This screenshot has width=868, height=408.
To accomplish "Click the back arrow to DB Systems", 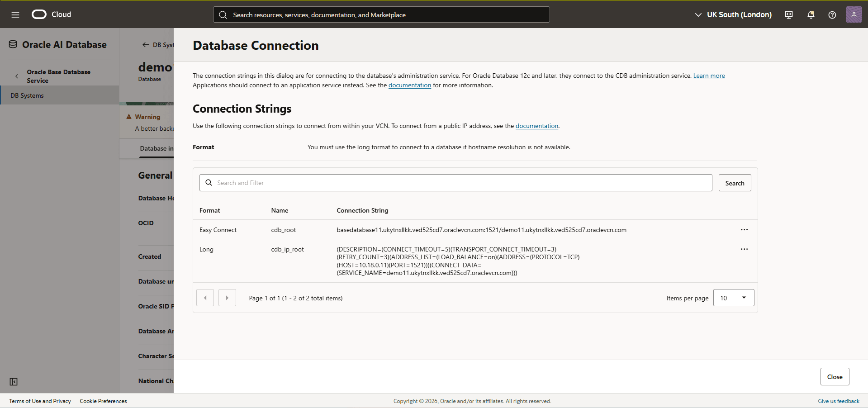I will click(x=146, y=45).
